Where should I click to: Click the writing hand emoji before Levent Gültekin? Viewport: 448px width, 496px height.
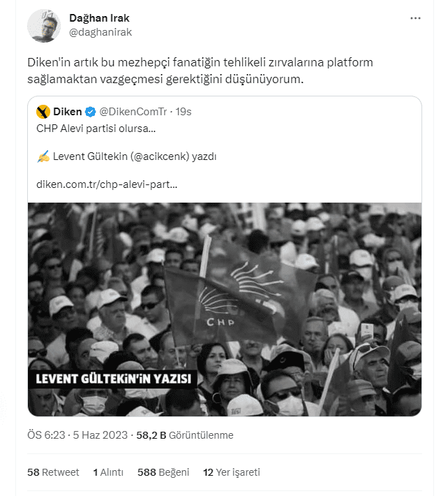click(x=43, y=156)
